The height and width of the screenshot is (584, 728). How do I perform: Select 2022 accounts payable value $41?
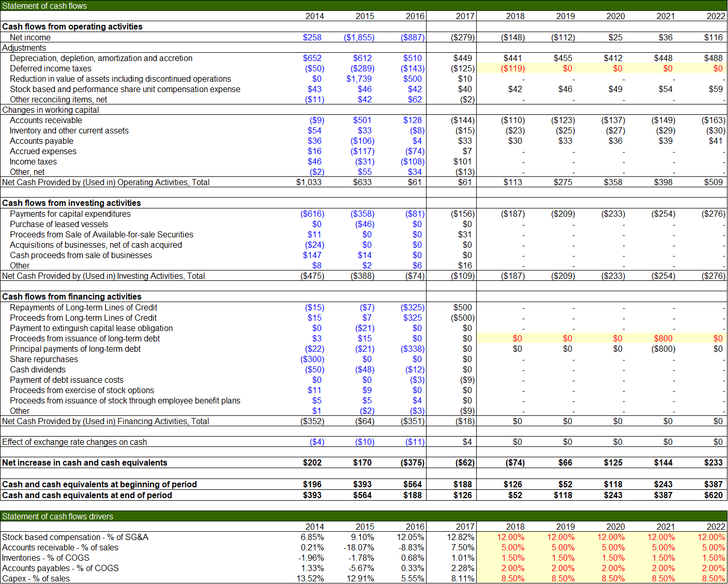[715, 141]
